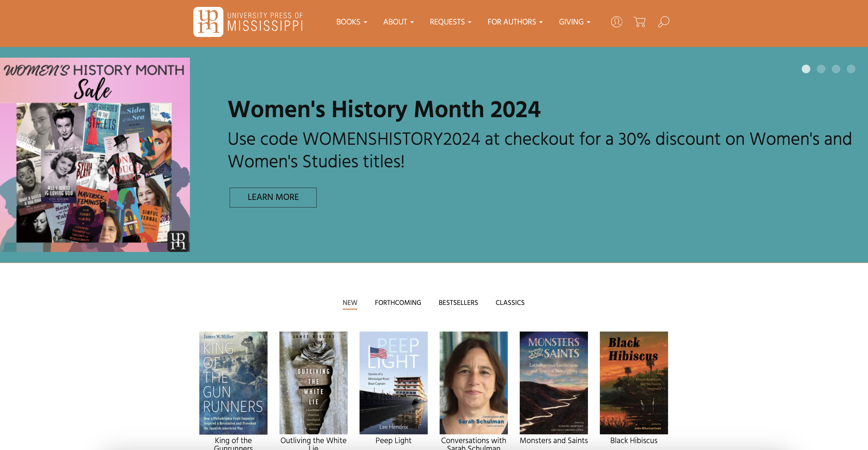Open the shopping cart icon
This screenshot has width=868, height=450.
coord(639,22)
